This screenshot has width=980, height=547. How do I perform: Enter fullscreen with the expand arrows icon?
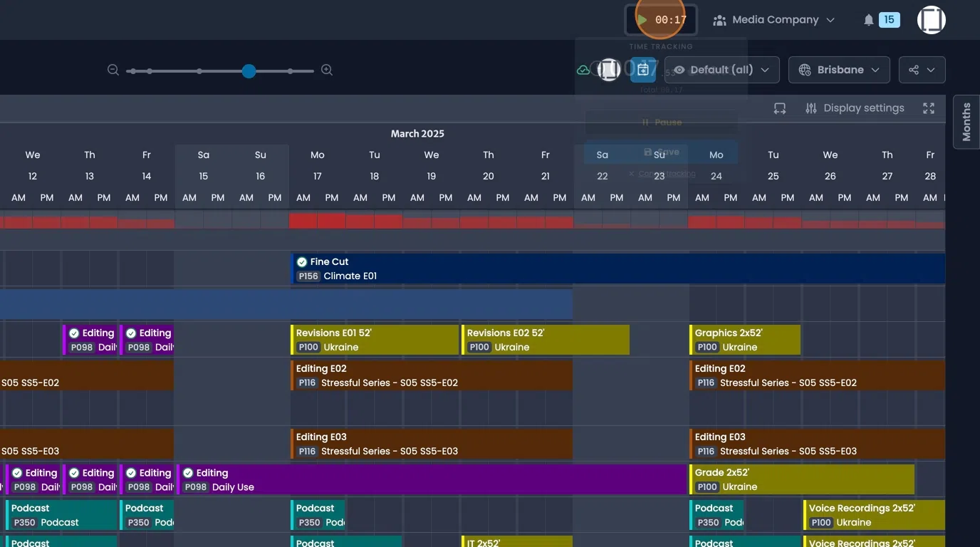tap(928, 108)
